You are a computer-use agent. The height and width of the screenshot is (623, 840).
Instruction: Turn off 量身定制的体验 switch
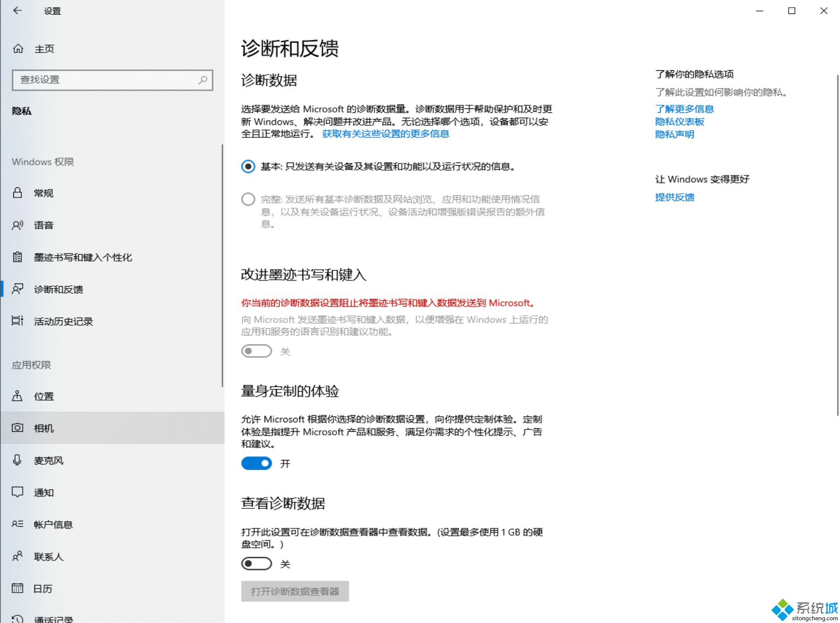pos(256,463)
